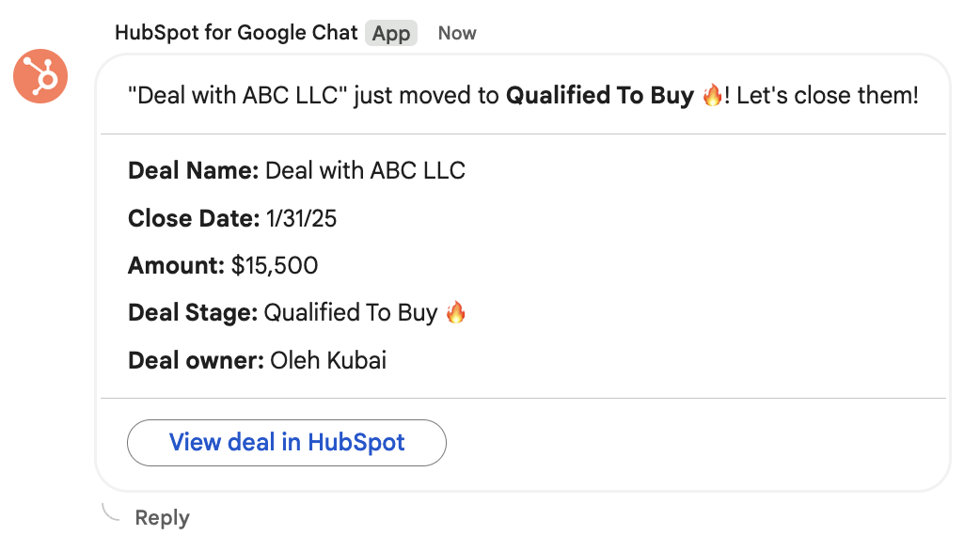Click the Deal Name label
The image size is (980, 551).
click(x=193, y=171)
